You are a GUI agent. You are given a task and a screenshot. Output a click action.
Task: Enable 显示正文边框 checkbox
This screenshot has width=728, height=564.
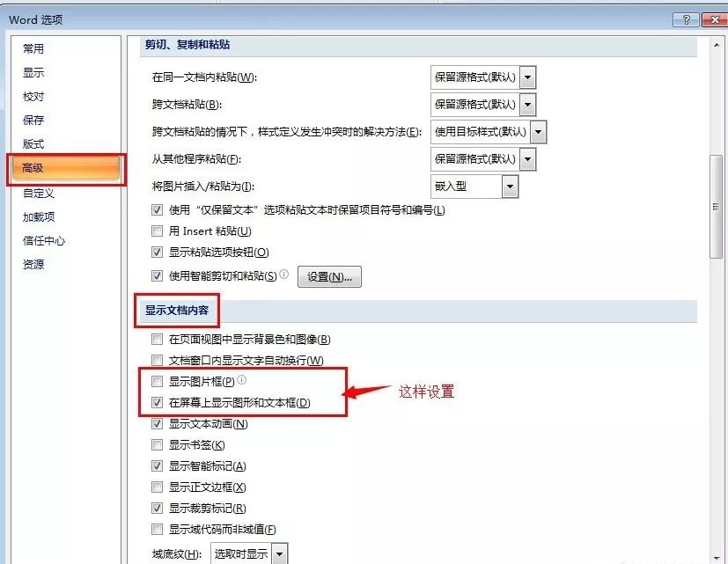click(157, 487)
